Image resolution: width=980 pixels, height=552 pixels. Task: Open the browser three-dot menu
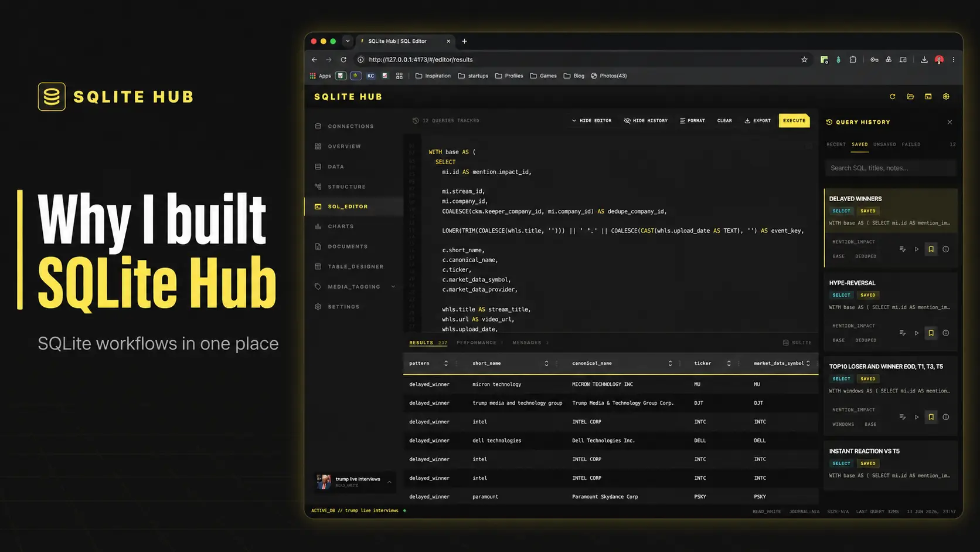(x=954, y=60)
